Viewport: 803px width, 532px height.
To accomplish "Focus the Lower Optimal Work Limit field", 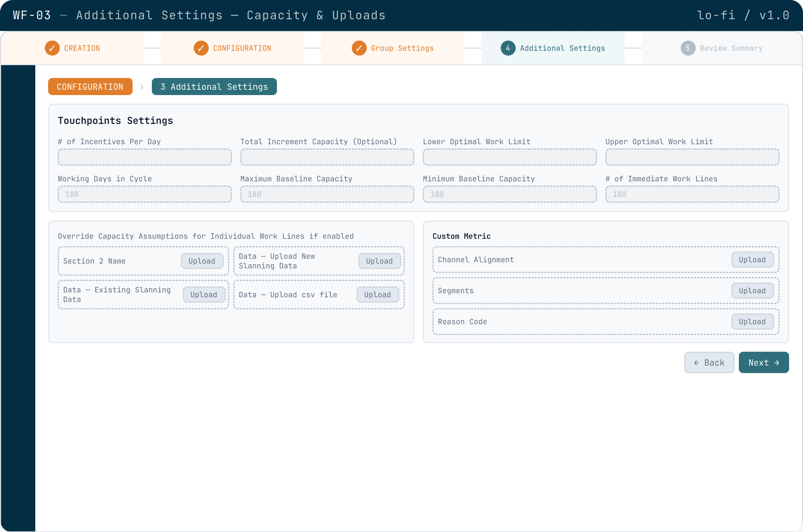I will (510, 157).
